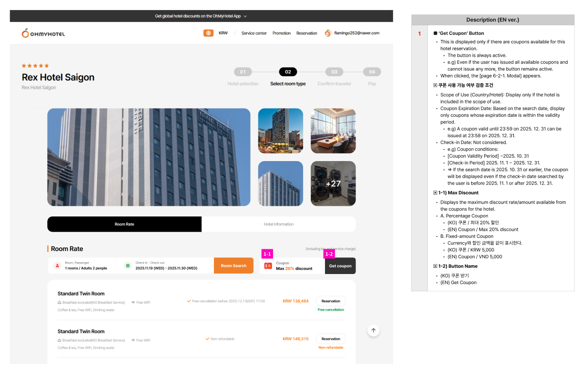Click the checkmark beside Non-refundable
Image resolution: width=588 pixels, height=376 pixels.
point(207,339)
